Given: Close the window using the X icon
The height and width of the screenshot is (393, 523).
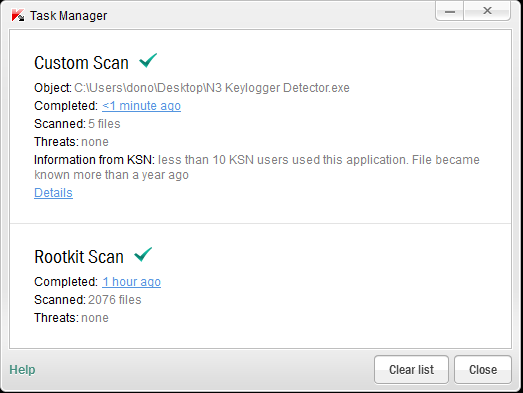Looking at the screenshot, I should [x=487, y=11].
